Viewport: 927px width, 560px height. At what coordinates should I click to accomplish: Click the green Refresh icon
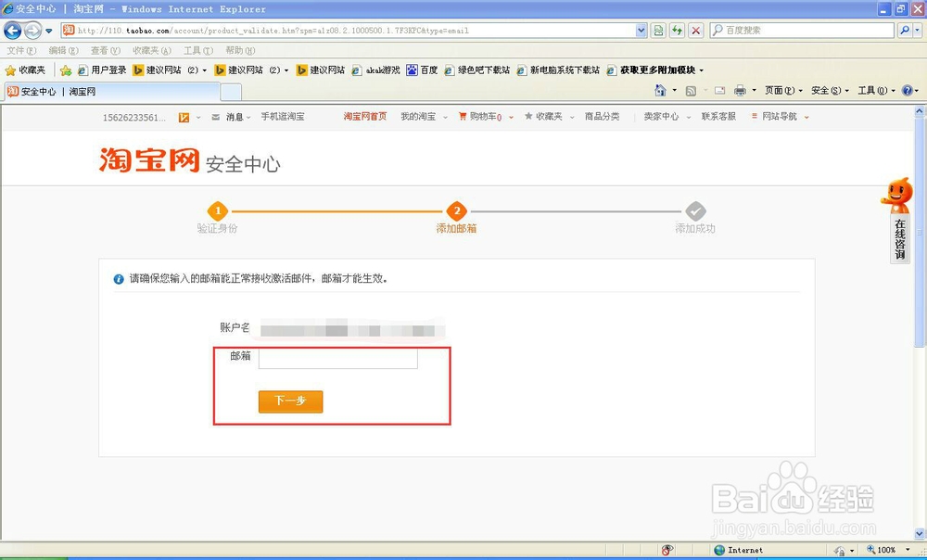tap(677, 31)
